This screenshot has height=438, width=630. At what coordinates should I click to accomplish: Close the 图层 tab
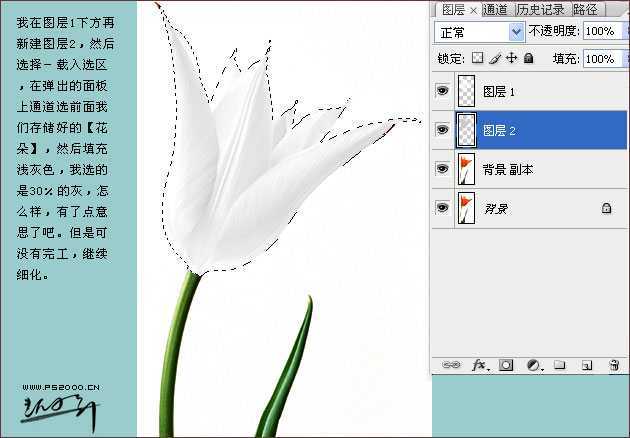pos(473,11)
